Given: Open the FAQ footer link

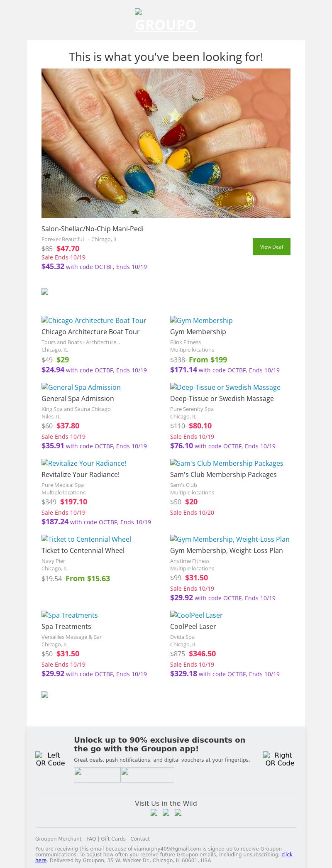Looking at the screenshot, I should click(91, 839).
